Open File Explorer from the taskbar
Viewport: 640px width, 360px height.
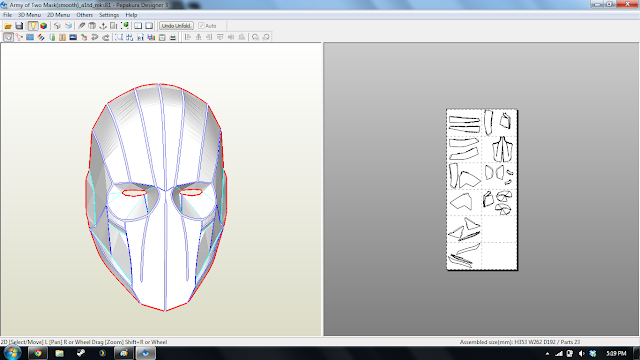click(59, 353)
